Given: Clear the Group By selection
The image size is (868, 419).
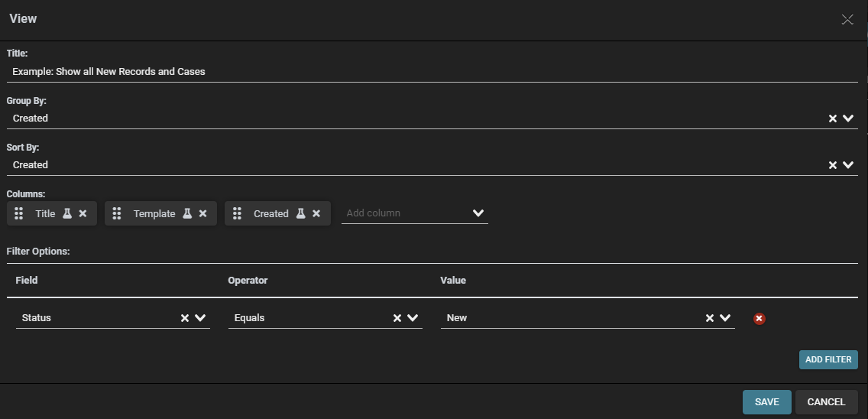Looking at the screenshot, I should (833, 119).
